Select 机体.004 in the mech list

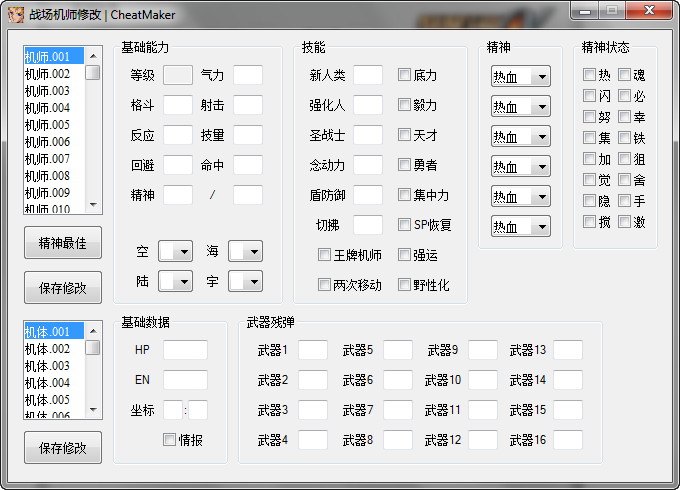[x=48, y=383]
